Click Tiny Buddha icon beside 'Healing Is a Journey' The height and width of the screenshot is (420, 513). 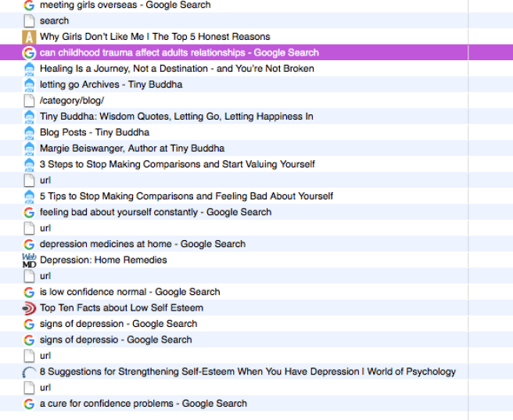click(x=29, y=69)
